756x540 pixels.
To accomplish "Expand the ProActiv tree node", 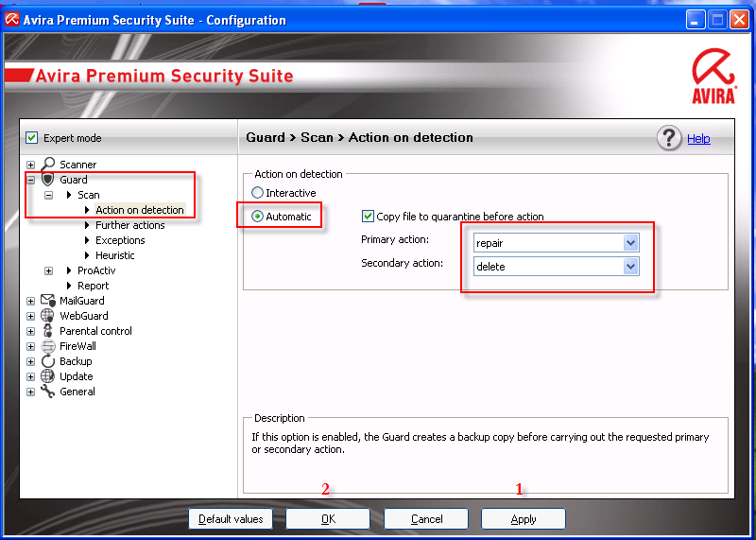I will coord(49,271).
